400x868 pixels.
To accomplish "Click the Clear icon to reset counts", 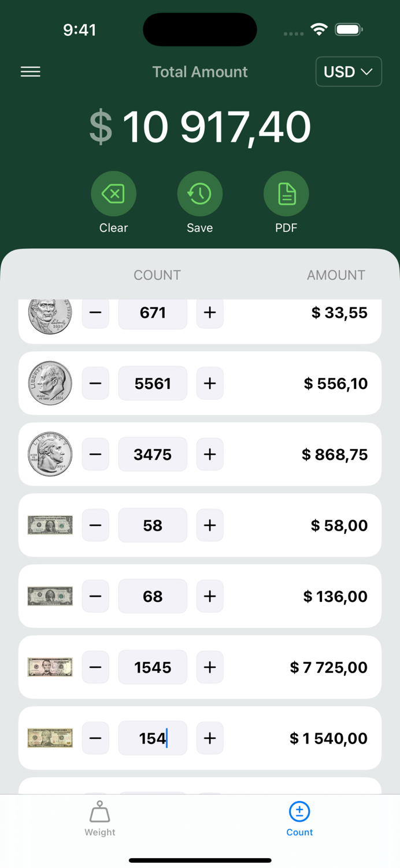I will point(113,193).
